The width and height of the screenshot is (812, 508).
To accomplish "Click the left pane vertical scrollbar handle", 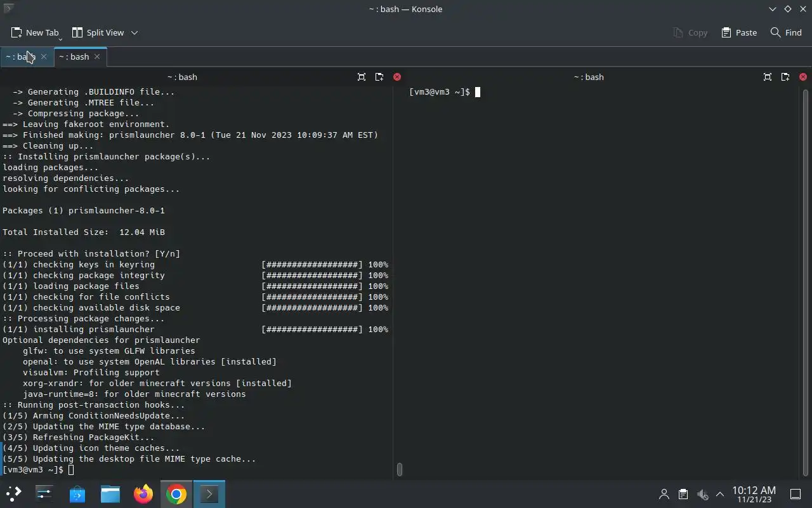I will coord(399,469).
